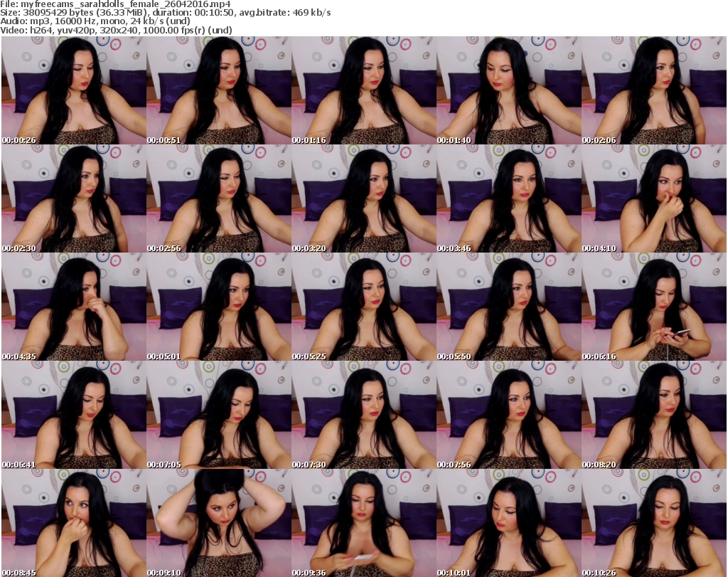Select the thumbnail frame stamped 00:07:05
The image size is (728, 577).
[219, 415]
